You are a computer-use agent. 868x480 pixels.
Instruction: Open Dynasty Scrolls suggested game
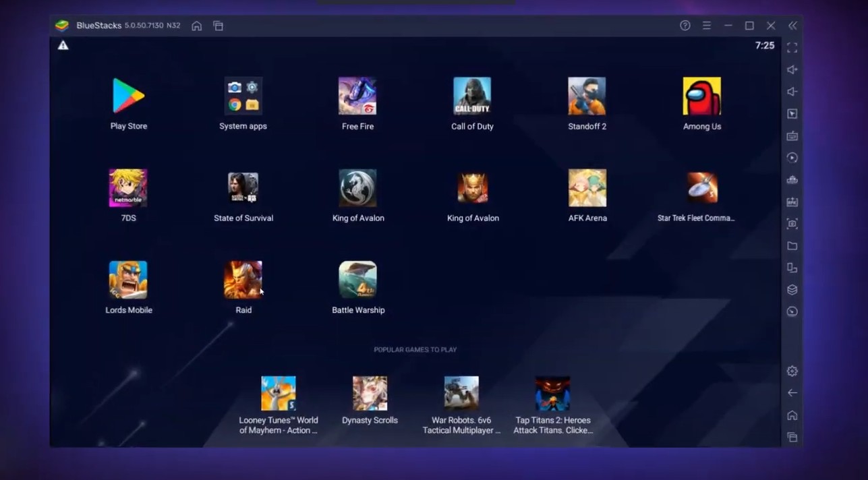click(370, 393)
